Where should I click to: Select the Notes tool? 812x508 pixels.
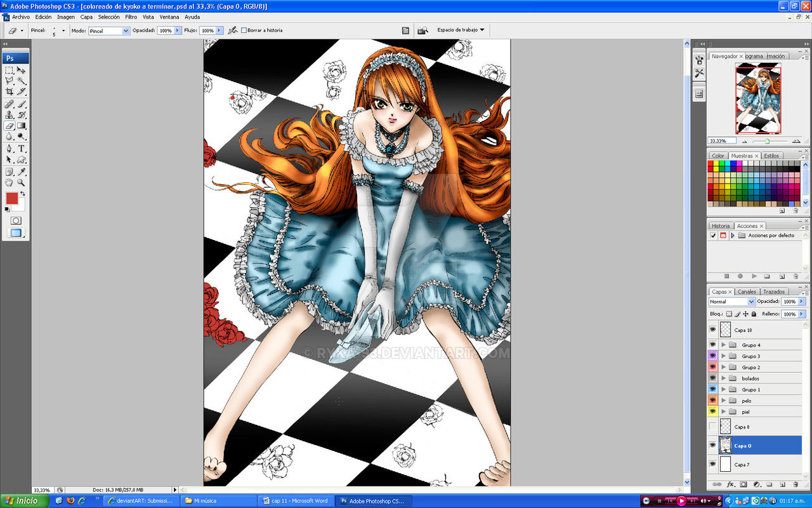tap(10, 171)
